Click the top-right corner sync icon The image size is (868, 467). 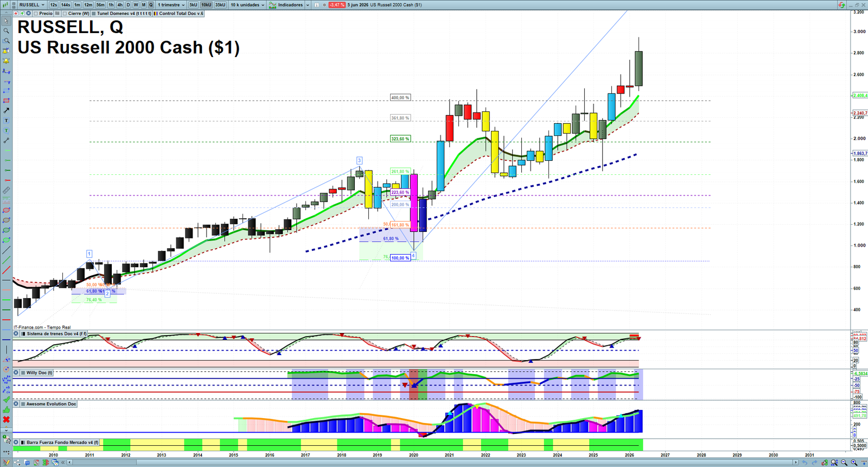click(841, 5)
